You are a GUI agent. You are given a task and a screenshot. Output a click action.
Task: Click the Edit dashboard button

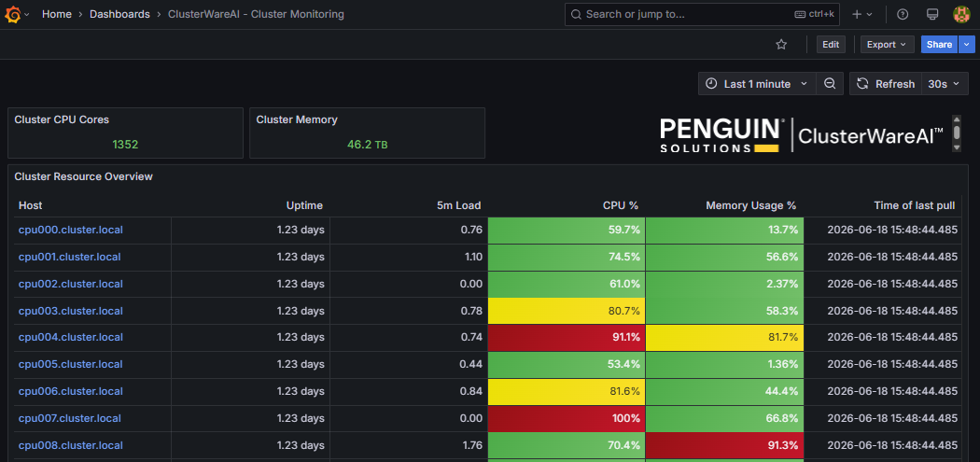click(x=831, y=45)
